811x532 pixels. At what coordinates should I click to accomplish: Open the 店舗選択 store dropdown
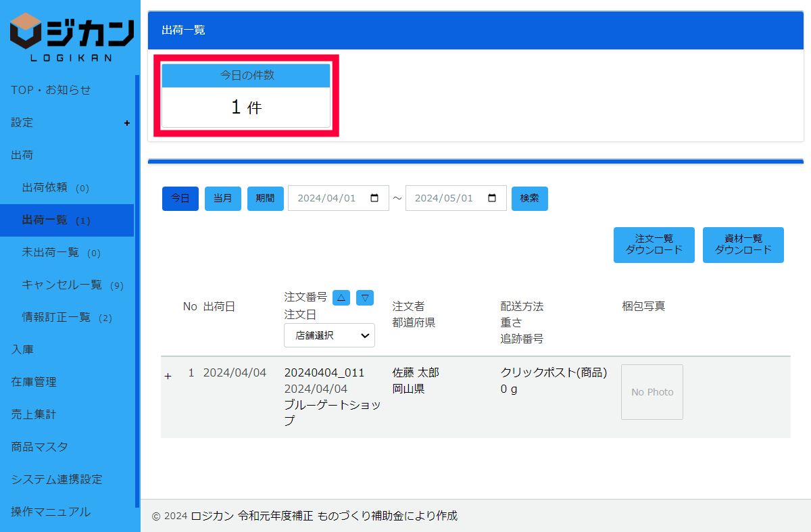pos(329,335)
